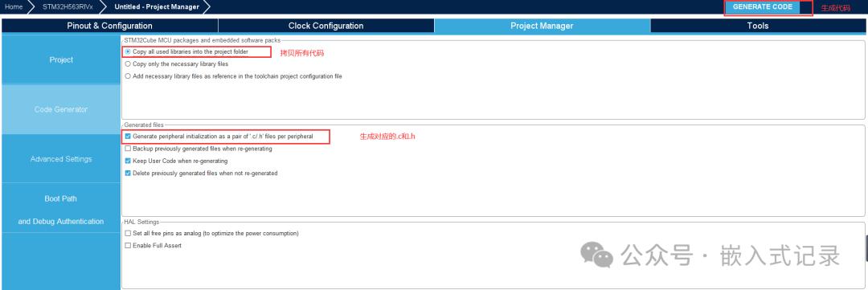Toggle Delete previously generated files checkbox
The width and height of the screenshot is (868, 290).
pyautogui.click(x=128, y=174)
